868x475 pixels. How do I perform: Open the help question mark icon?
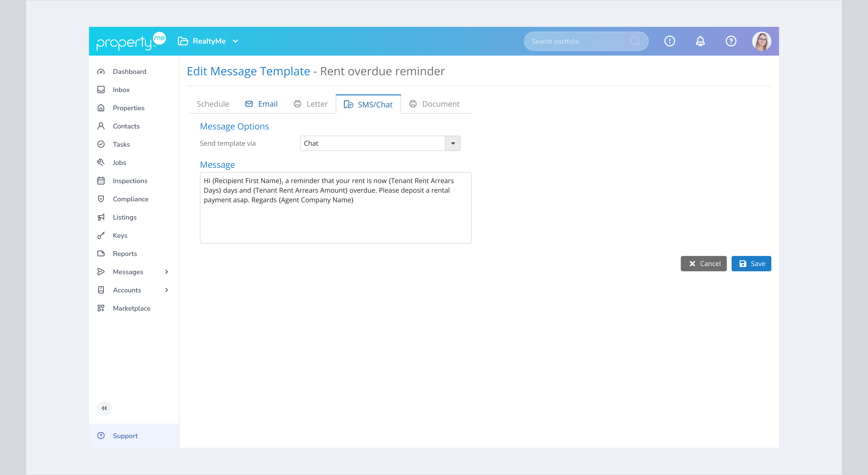tap(731, 41)
